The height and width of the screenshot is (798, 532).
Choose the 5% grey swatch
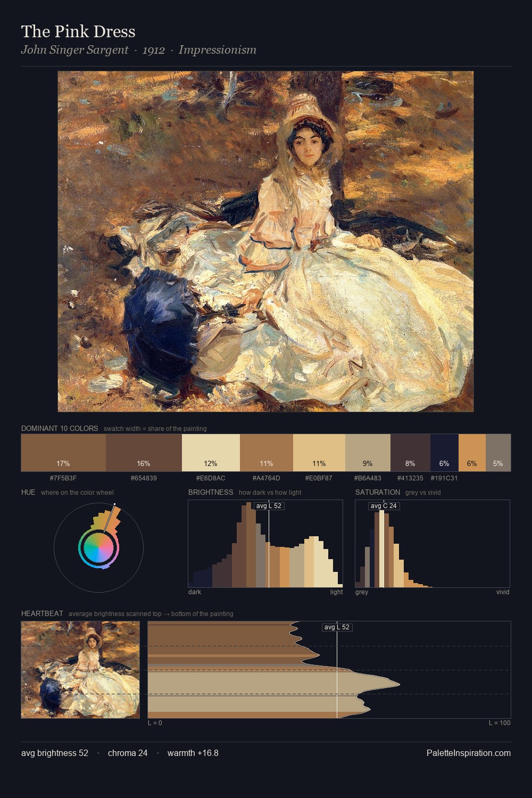tap(498, 453)
